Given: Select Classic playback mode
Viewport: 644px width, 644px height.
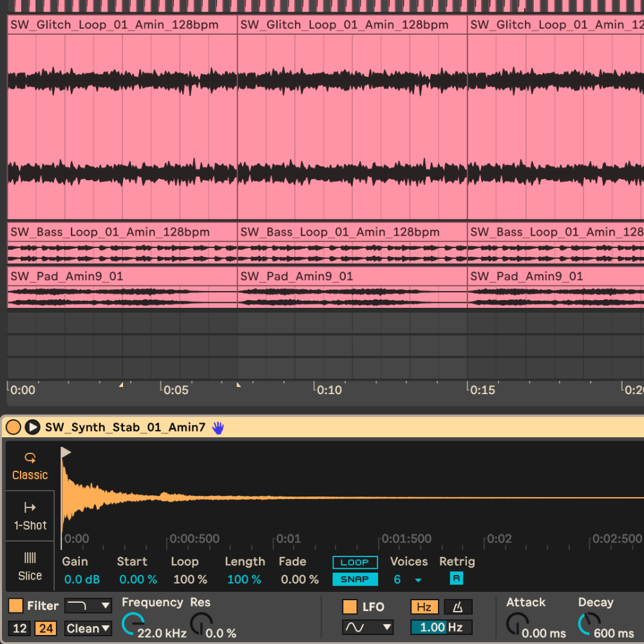Looking at the screenshot, I should click(x=30, y=466).
